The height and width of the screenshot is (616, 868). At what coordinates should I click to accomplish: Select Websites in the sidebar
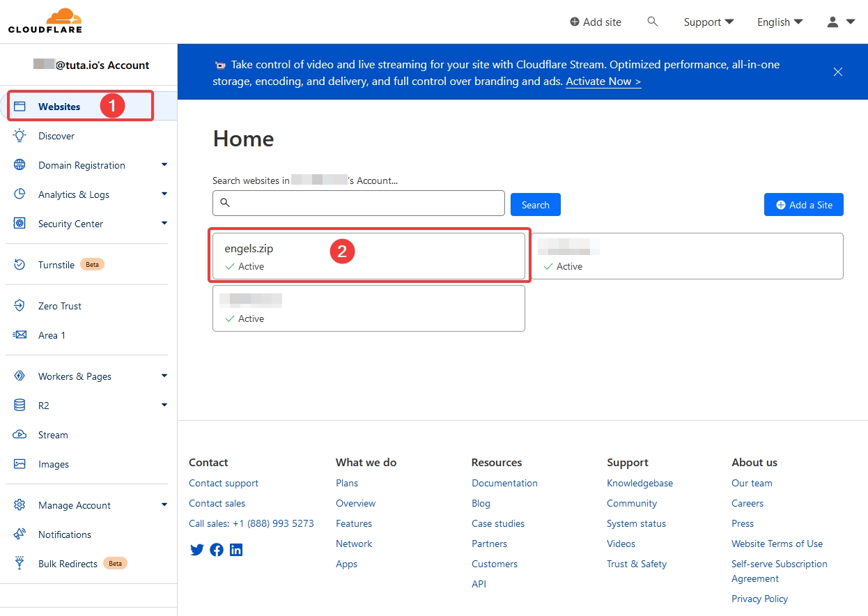point(59,107)
